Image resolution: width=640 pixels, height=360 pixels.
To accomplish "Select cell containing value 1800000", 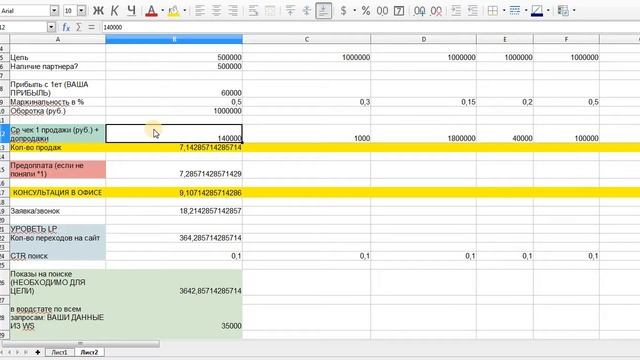I will (x=424, y=133).
